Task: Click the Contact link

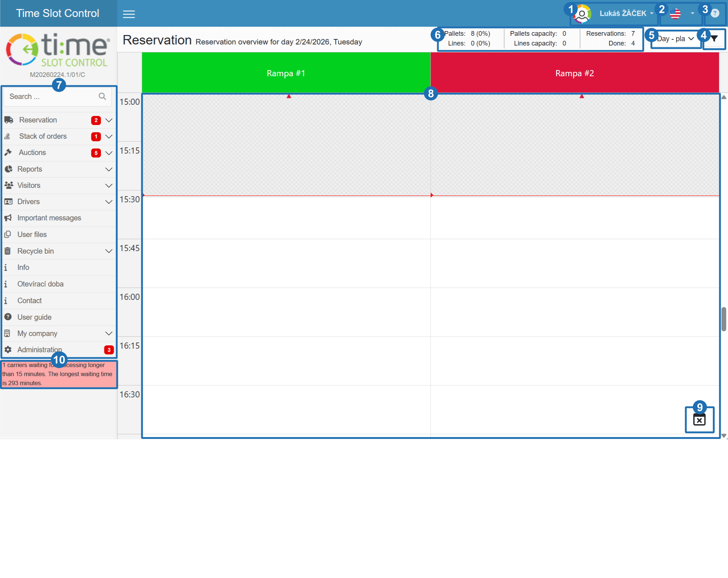Action: pyautogui.click(x=29, y=301)
